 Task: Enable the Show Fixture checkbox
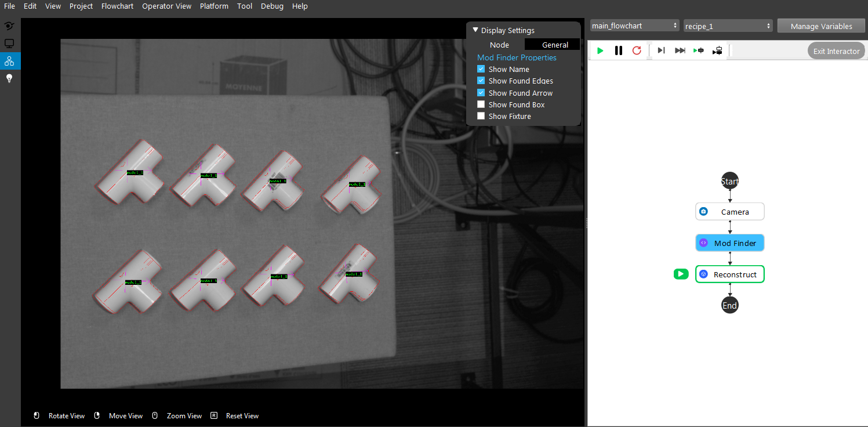tap(481, 116)
